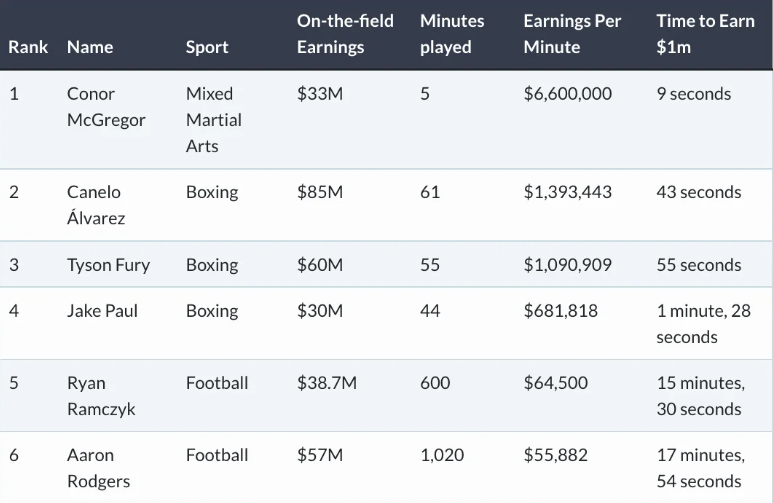The width and height of the screenshot is (773, 503).
Task: Select the Ryan Ramczyk name cell
Action: click(101, 396)
